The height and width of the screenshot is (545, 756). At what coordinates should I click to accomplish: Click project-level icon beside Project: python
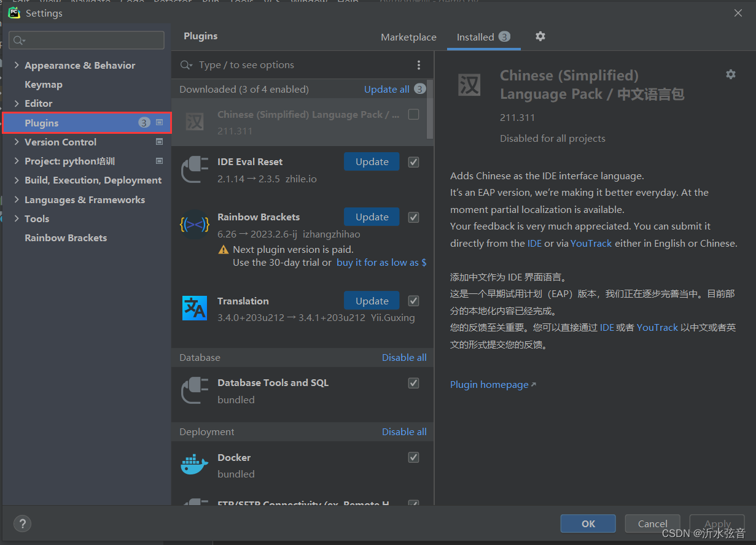[x=160, y=161]
